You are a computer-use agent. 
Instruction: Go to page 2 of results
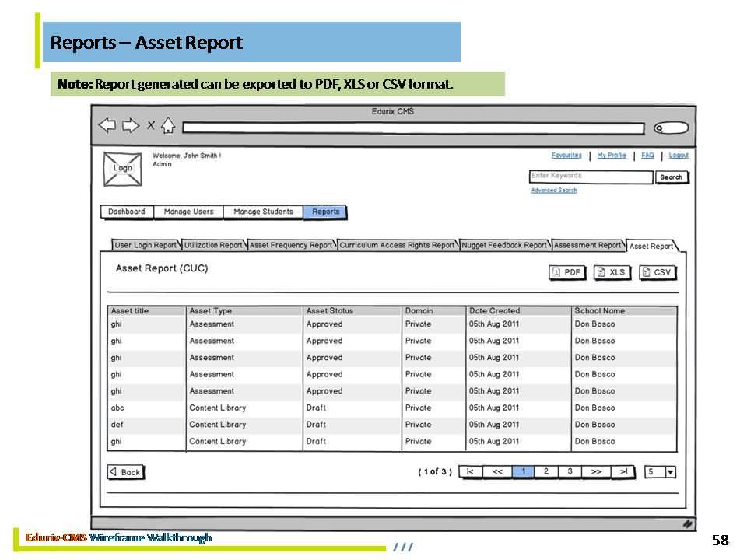546,471
